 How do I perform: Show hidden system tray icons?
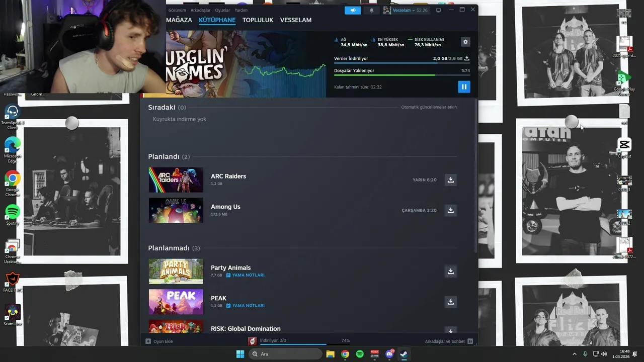tap(575, 354)
